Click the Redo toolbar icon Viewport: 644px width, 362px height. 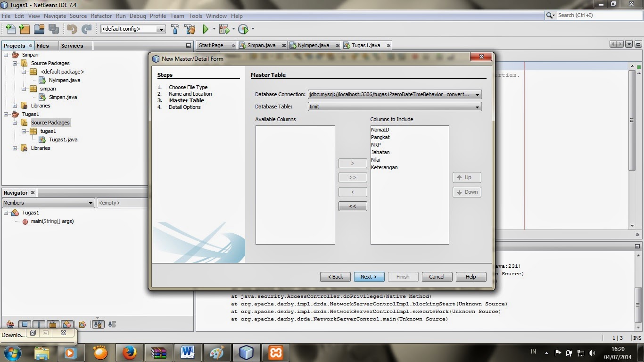pos(86,29)
